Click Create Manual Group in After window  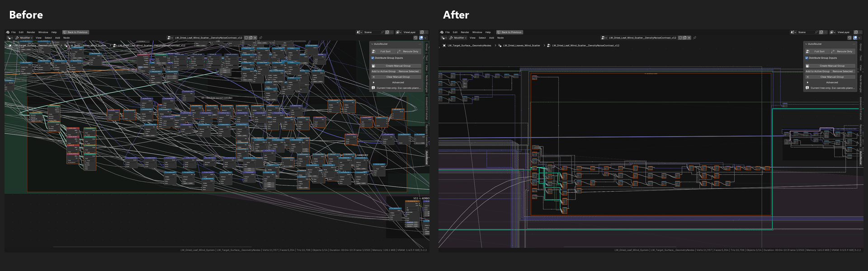pos(830,66)
